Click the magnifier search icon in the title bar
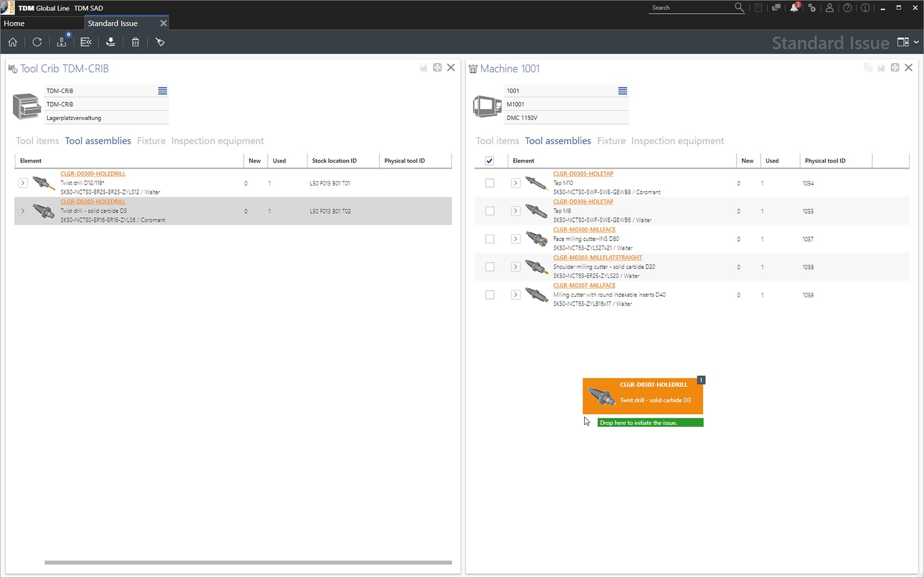Viewport: 924px width, 578px height. (x=739, y=8)
